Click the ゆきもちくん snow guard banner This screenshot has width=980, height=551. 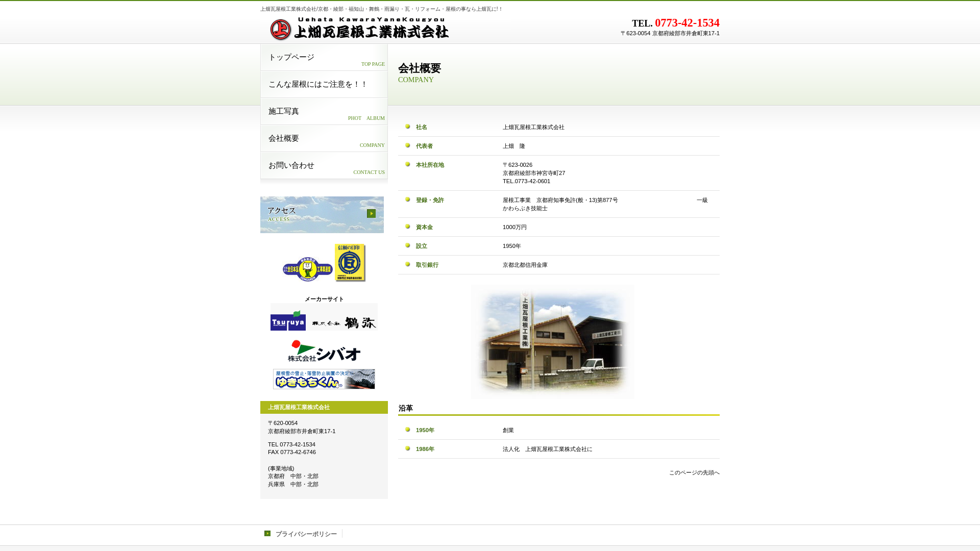pyautogui.click(x=325, y=379)
